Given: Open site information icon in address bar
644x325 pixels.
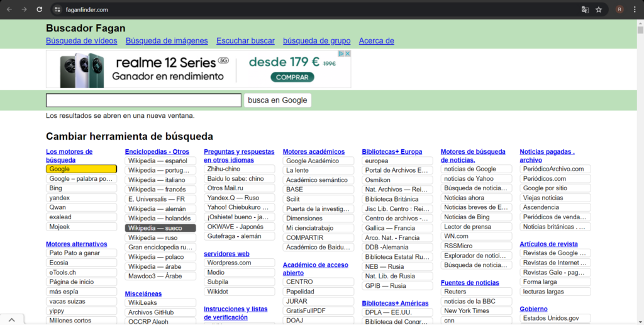Looking at the screenshot, I should [57, 9].
